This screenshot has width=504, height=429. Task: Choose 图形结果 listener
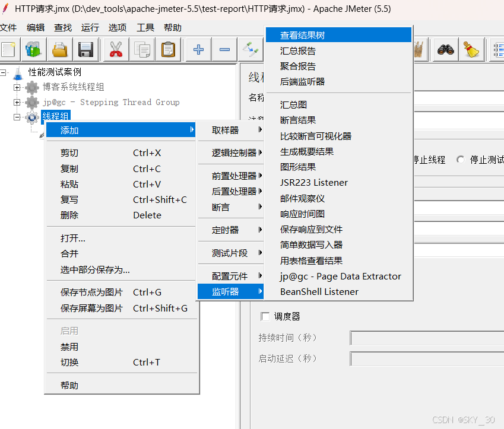coord(338,167)
